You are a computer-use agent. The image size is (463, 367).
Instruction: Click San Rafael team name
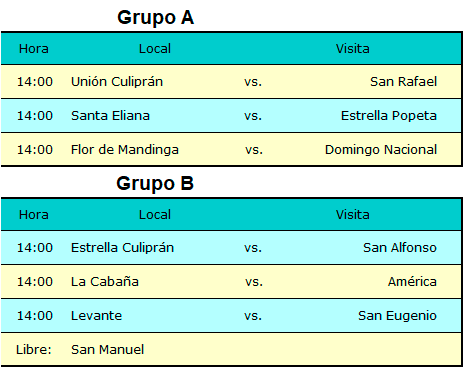pyautogui.click(x=403, y=82)
